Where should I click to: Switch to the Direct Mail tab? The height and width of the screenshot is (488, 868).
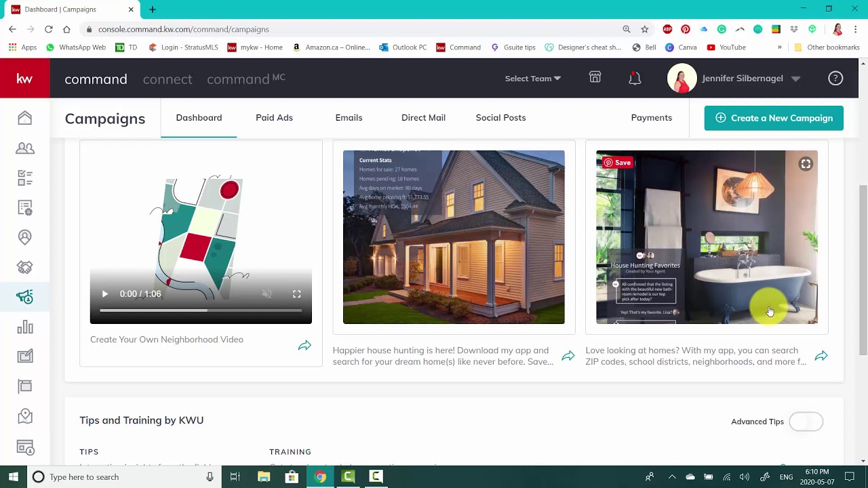tap(423, 118)
